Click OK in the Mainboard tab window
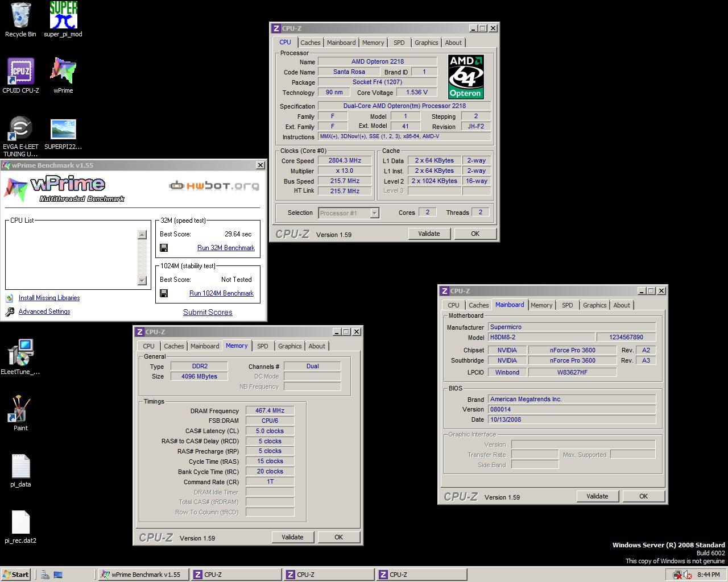The image size is (728, 582). [643, 496]
